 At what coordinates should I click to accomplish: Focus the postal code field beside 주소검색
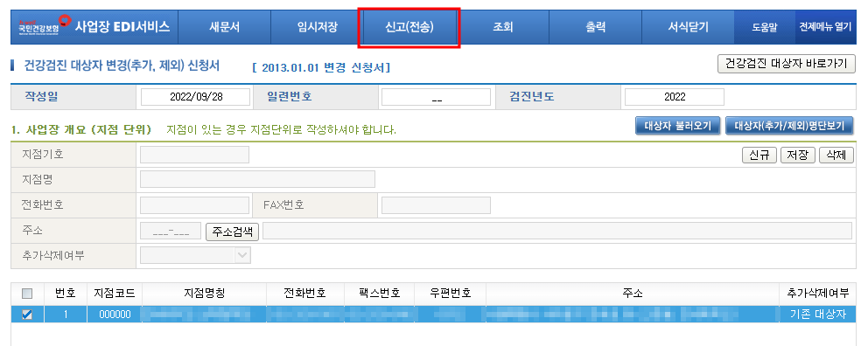(x=171, y=231)
